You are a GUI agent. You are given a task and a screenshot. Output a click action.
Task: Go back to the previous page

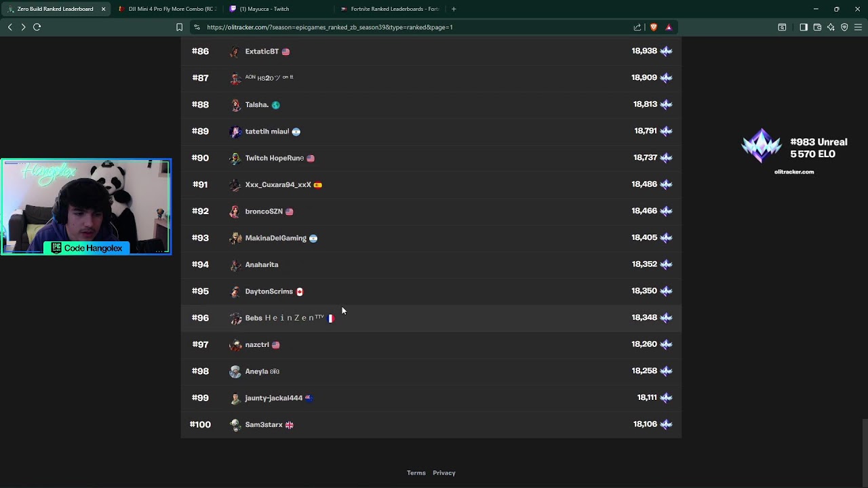coord(9,27)
